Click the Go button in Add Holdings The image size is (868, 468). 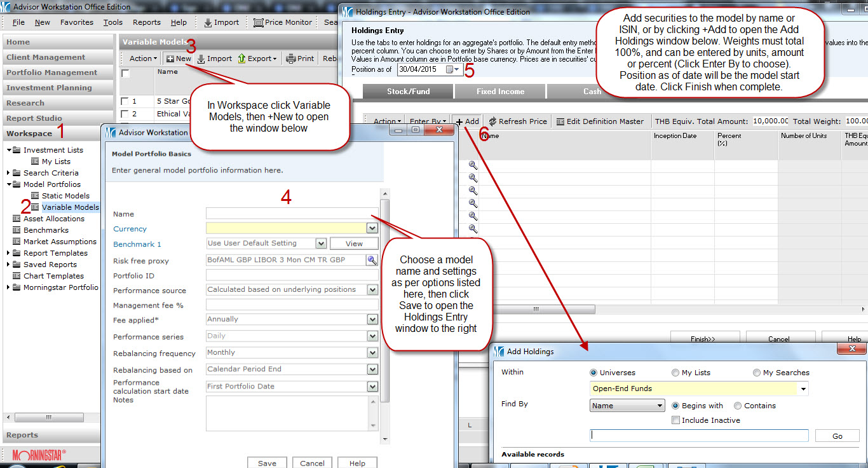[x=837, y=436]
